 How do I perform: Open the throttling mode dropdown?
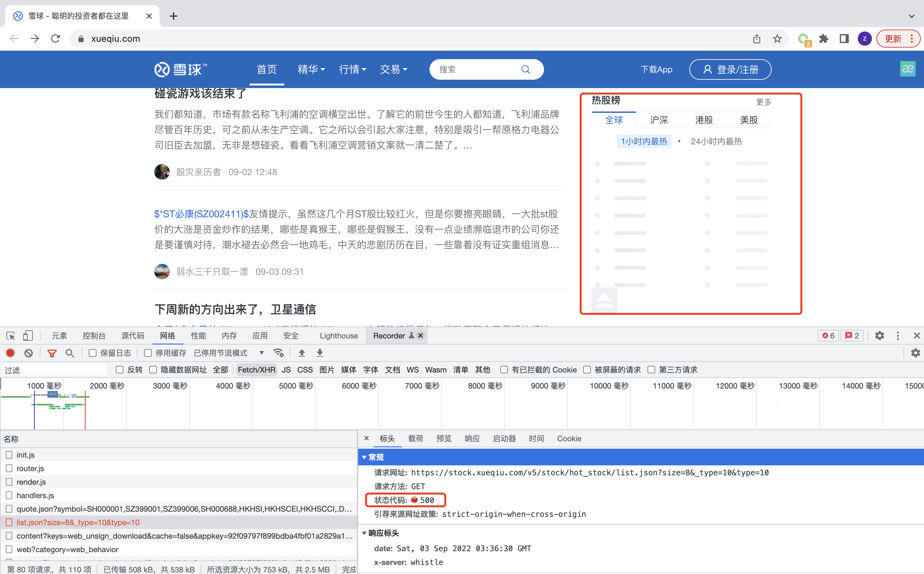[229, 353]
